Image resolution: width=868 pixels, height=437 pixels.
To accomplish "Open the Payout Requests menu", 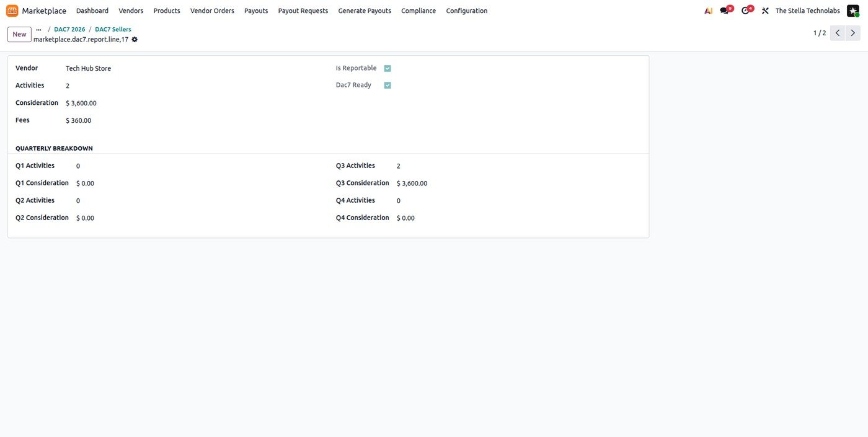I will pyautogui.click(x=303, y=11).
